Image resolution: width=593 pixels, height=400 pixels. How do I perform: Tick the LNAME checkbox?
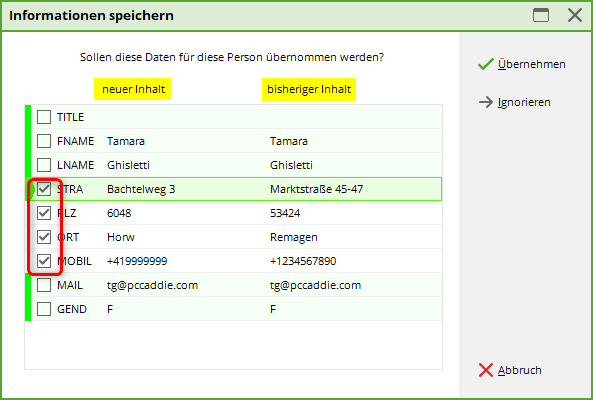[44, 165]
